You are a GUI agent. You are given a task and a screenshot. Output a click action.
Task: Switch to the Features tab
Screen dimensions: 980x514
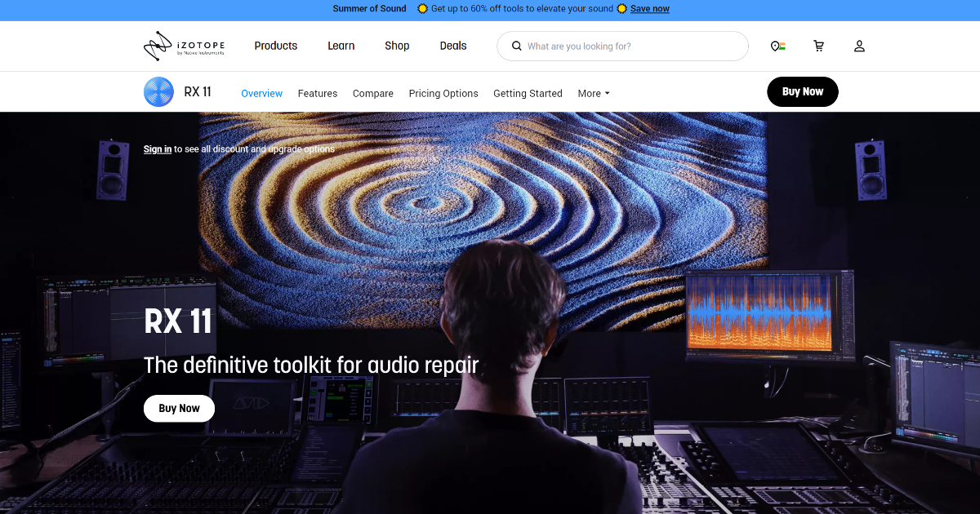tap(318, 93)
